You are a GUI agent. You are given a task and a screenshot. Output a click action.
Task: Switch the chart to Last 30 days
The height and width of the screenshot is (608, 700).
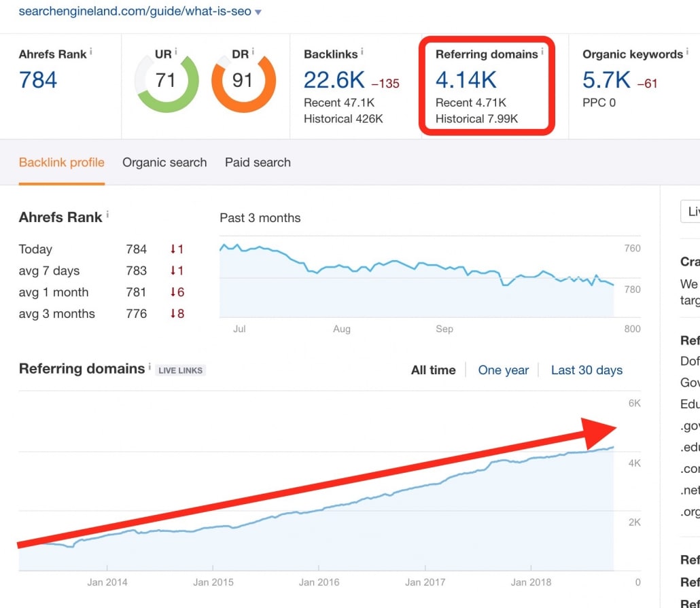click(587, 370)
